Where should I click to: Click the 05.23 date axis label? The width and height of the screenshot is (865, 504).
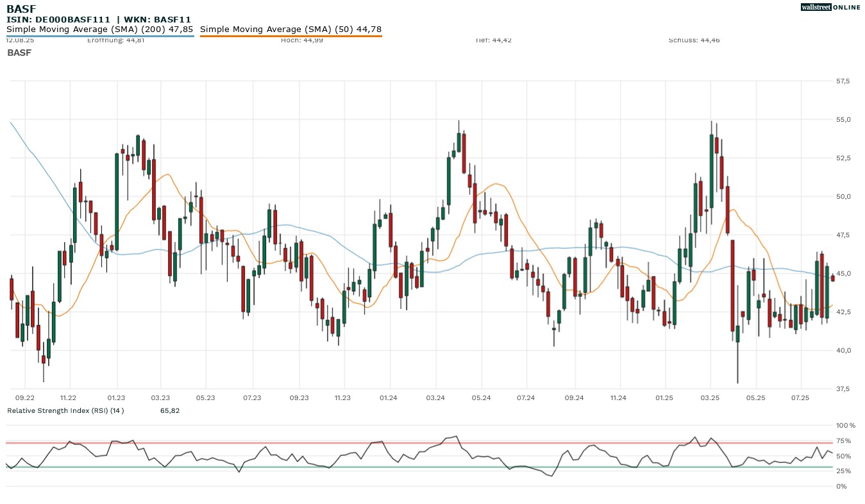(205, 398)
